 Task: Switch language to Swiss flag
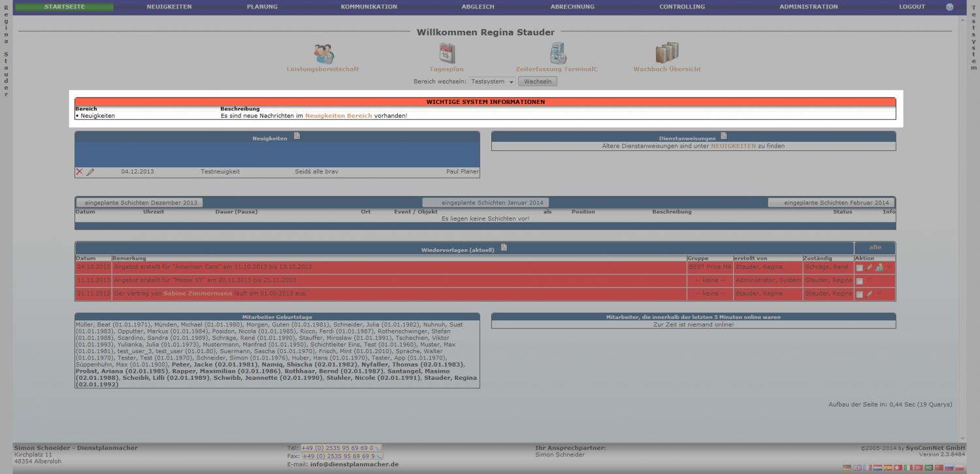[x=898, y=467]
